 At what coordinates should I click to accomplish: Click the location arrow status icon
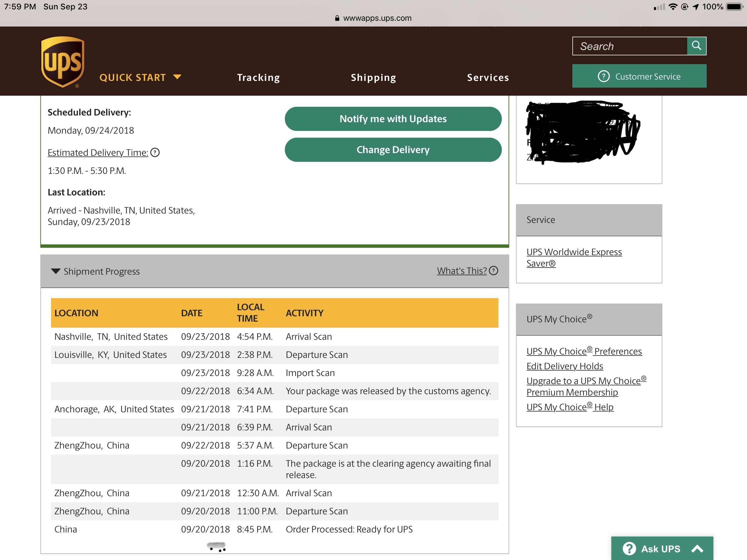(x=695, y=7)
